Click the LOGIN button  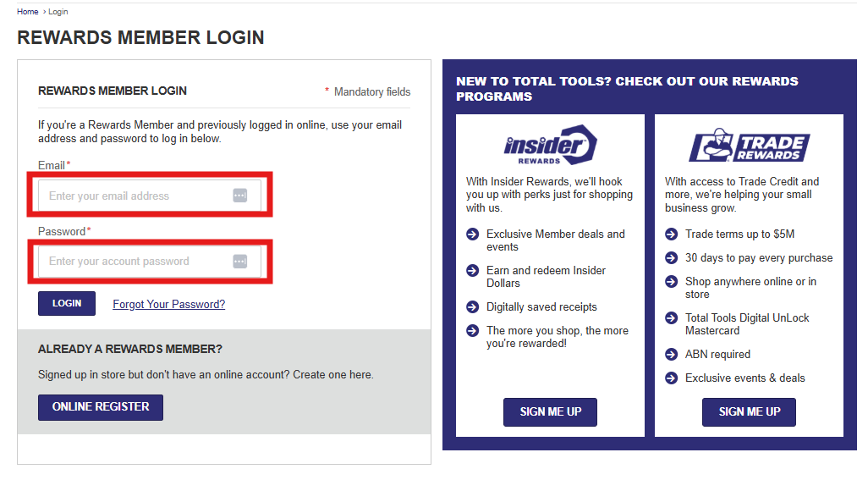pyautogui.click(x=67, y=303)
